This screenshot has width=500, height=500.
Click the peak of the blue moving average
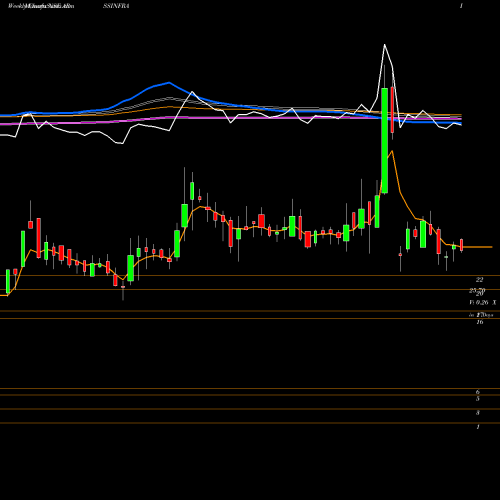[169, 82]
